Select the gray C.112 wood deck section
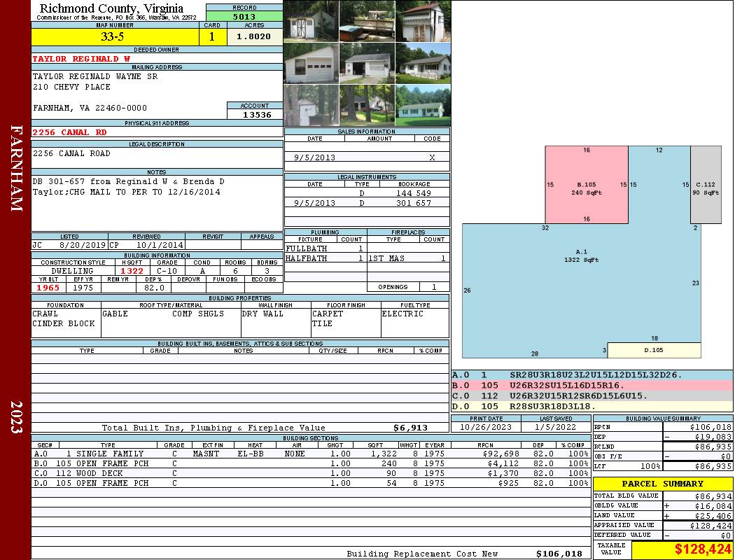The image size is (735, 560). point(706,185)
